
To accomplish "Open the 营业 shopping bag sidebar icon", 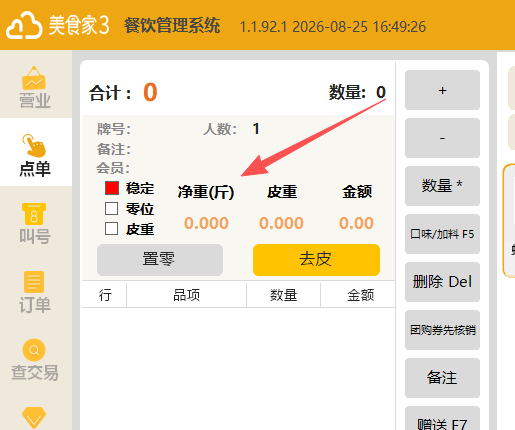I will [x=34, y=78].
